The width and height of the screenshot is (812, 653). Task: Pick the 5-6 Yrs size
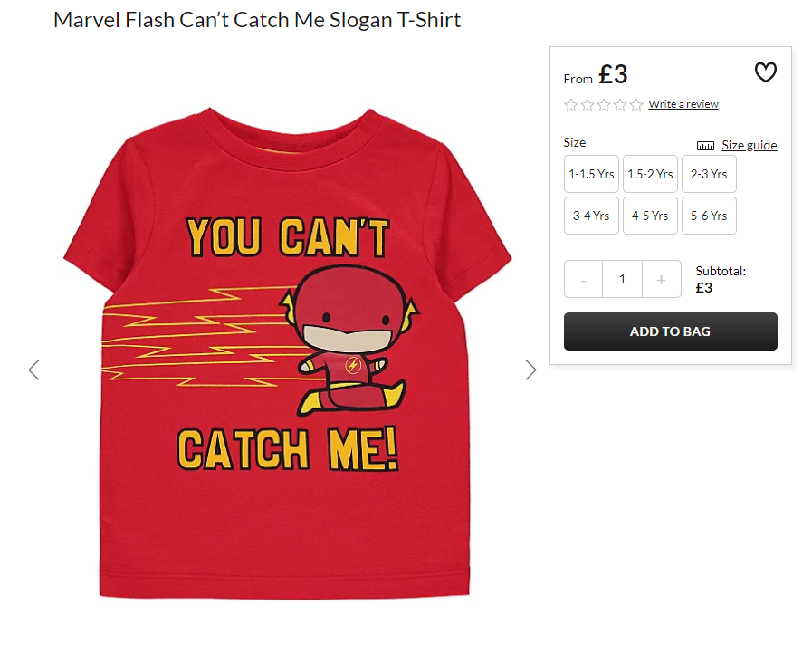click(x=709, y=216)
